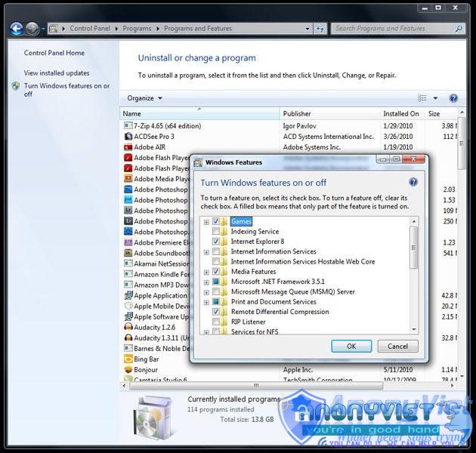Click the 7-Zip program icon
This screenshot has height=453, width=476.
point(128,125)
